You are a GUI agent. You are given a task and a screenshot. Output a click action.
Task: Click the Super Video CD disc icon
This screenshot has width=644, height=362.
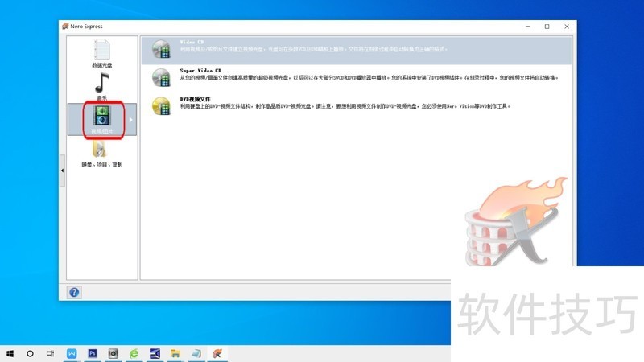point(162,78)
